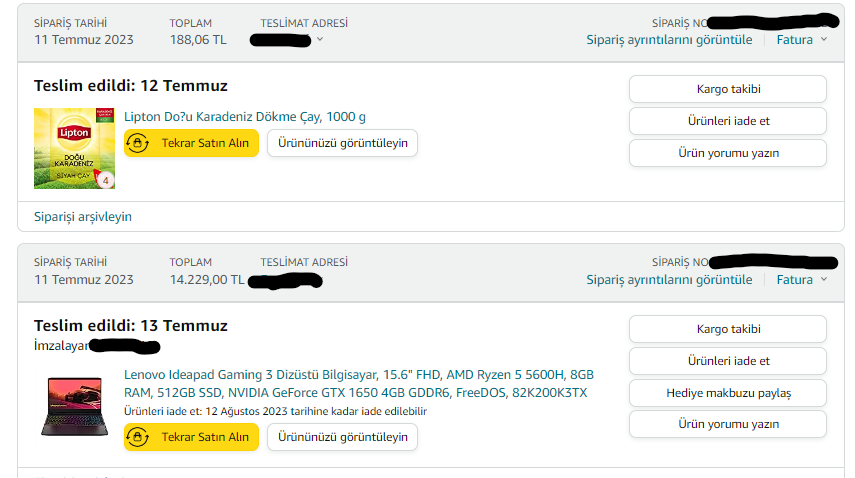Screen dimensions: 855x478
Task: Click the Lipton tea product thumbnail
Action: click(x=75, y=148)
